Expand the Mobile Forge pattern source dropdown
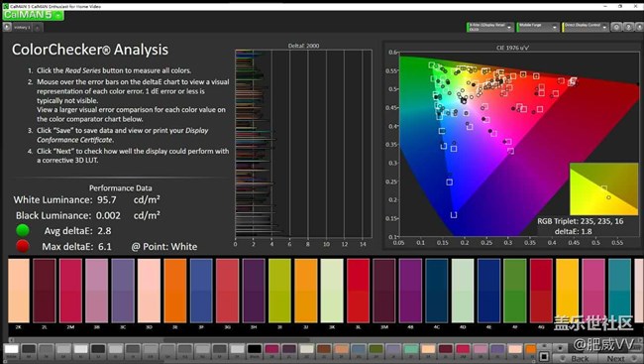The image size is (644, 364). 537,27
